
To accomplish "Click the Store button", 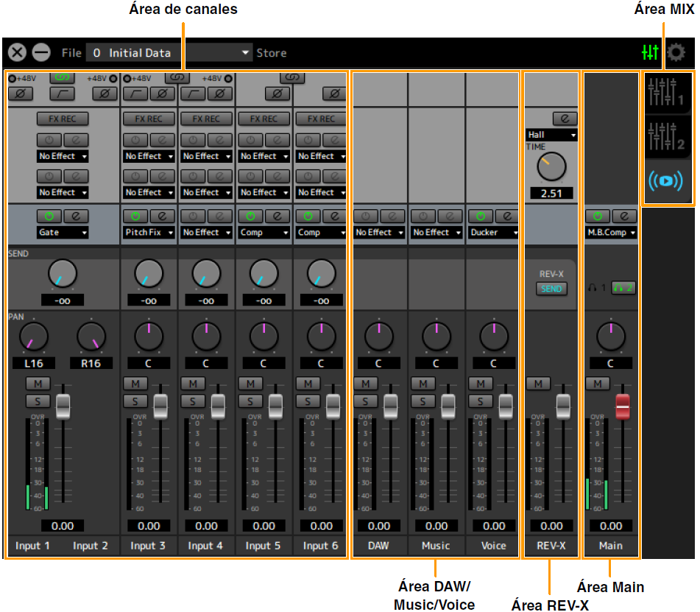I will pyautogui.click(x=272, y=53).
